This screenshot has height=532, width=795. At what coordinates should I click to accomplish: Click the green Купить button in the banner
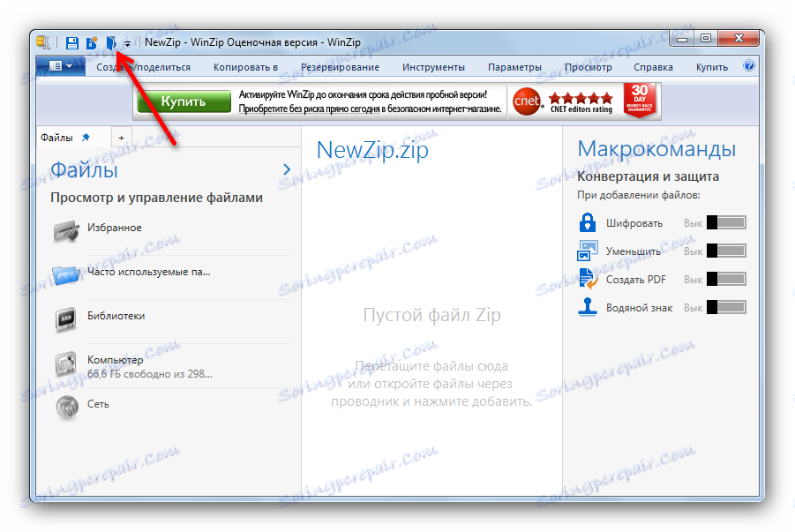pos(184,101)
